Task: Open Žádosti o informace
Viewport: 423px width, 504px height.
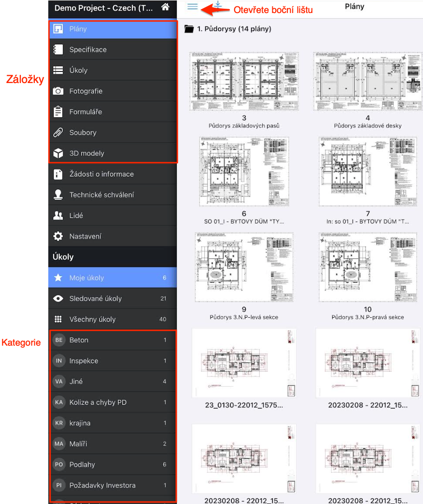Action: [113, 174]
